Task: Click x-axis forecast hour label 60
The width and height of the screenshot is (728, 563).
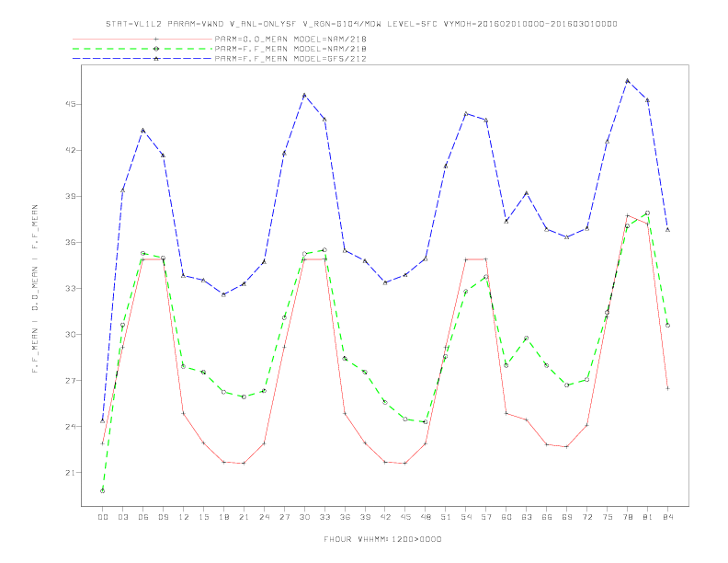Action: tap(506, 517)
